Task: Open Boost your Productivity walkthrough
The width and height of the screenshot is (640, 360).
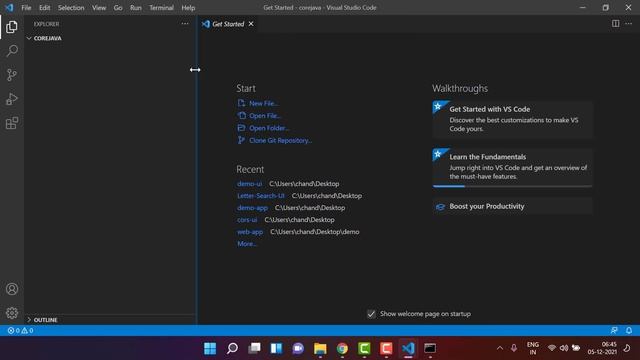Action: coord(512,206)
